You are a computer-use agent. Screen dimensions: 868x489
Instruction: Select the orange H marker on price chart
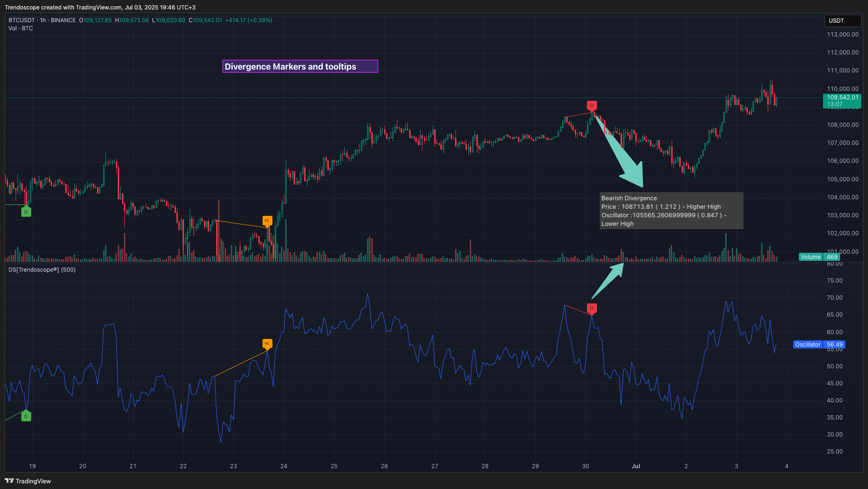pos(267,221)
